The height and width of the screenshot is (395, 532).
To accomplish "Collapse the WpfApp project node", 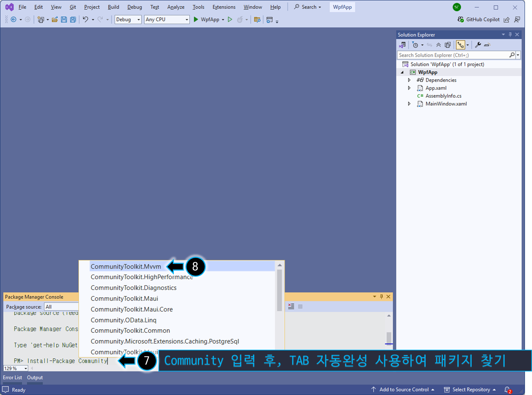I will [402, 72].
